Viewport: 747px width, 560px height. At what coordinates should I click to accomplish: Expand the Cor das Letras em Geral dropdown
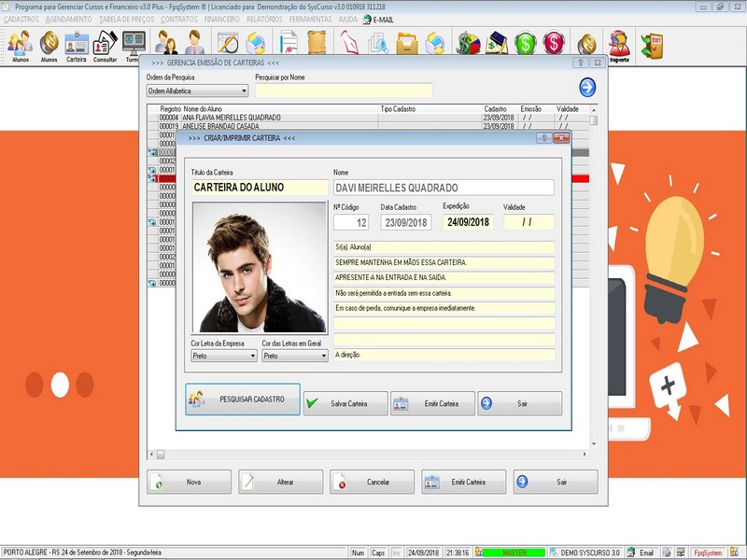[x=295, y=356]
